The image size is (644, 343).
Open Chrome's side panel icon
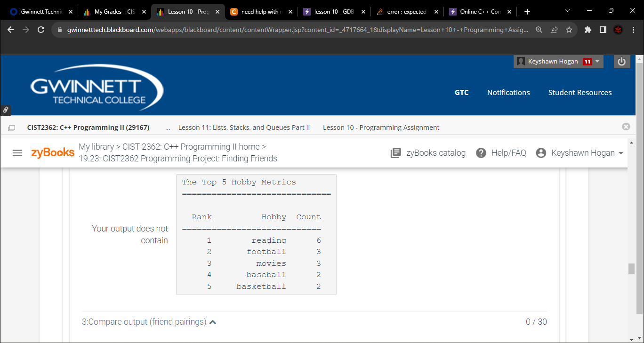tap(603, 29)
